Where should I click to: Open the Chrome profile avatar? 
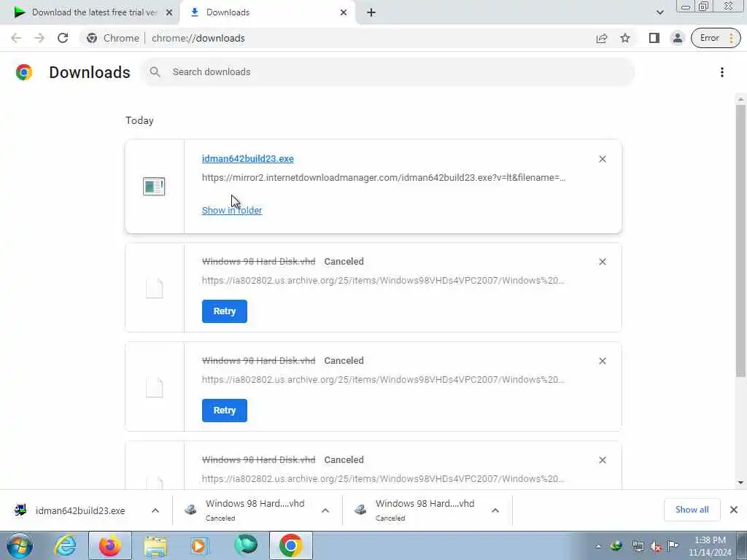click(x=677, y=38)
